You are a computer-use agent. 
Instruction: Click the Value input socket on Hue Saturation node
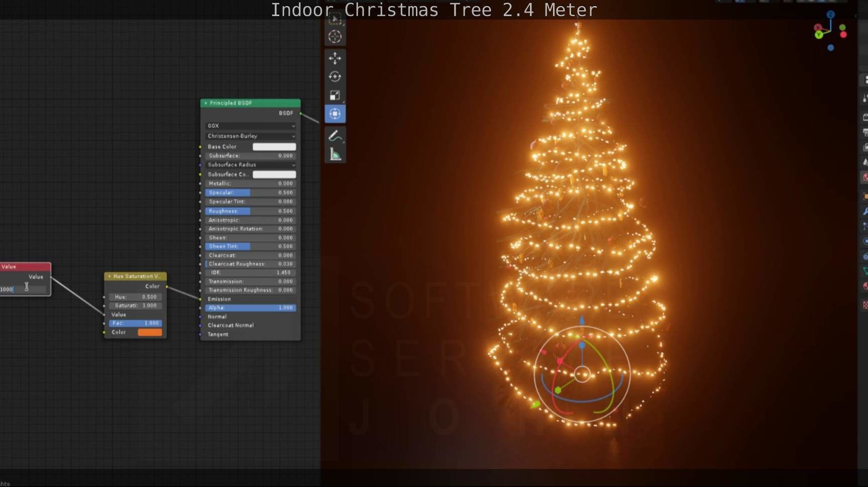pyautogui.click(x=104, y=315)
